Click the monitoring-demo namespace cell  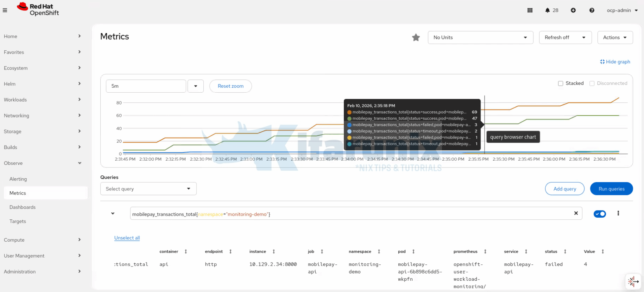click(x=365, y=268)
